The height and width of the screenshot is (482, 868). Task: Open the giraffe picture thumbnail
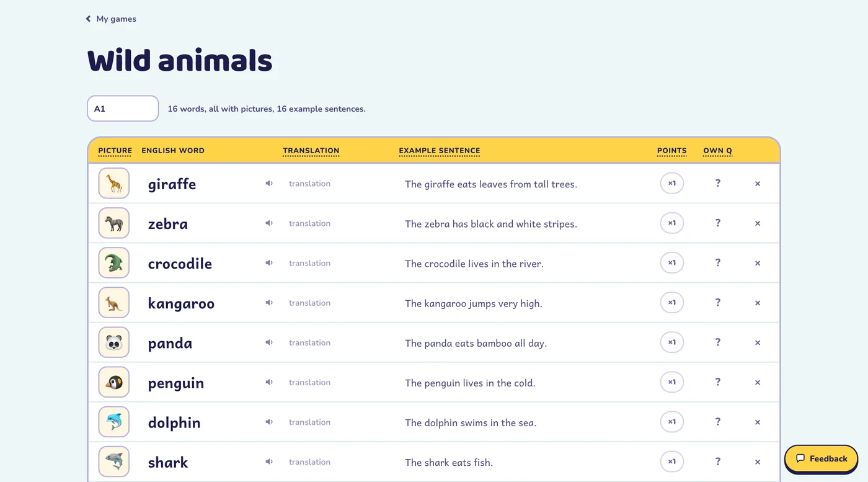(x=114, y=184)
